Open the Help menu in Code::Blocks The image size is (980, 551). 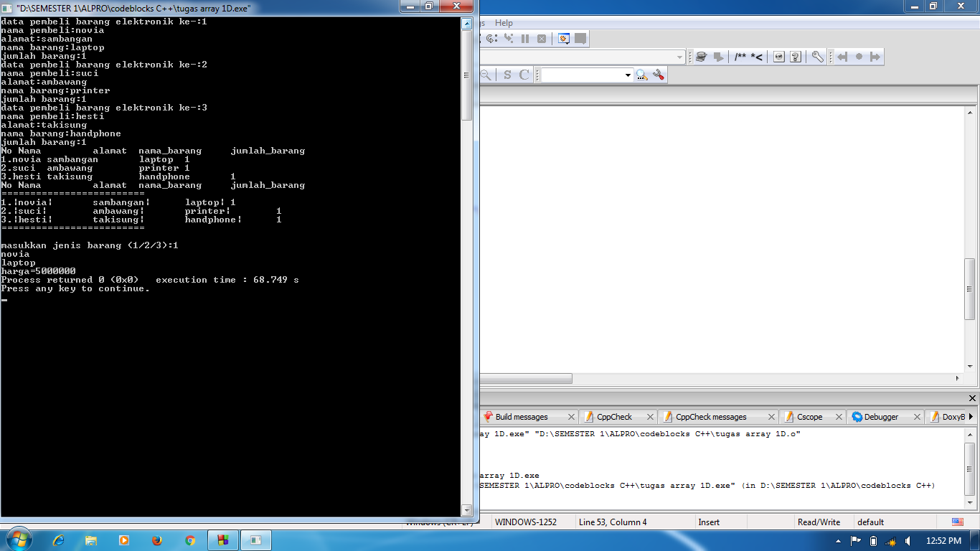coord(504,23)
